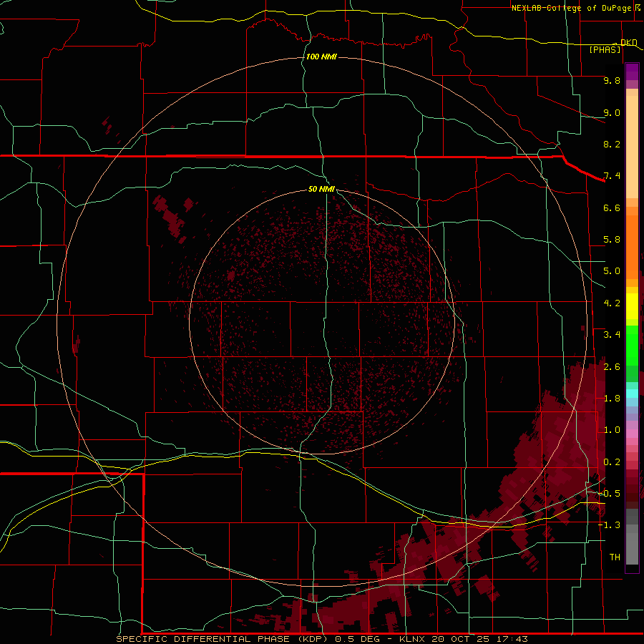Click the 20 OCT 25 date text
This screenshot has width=644, height=644.
(x=462, y=639)
